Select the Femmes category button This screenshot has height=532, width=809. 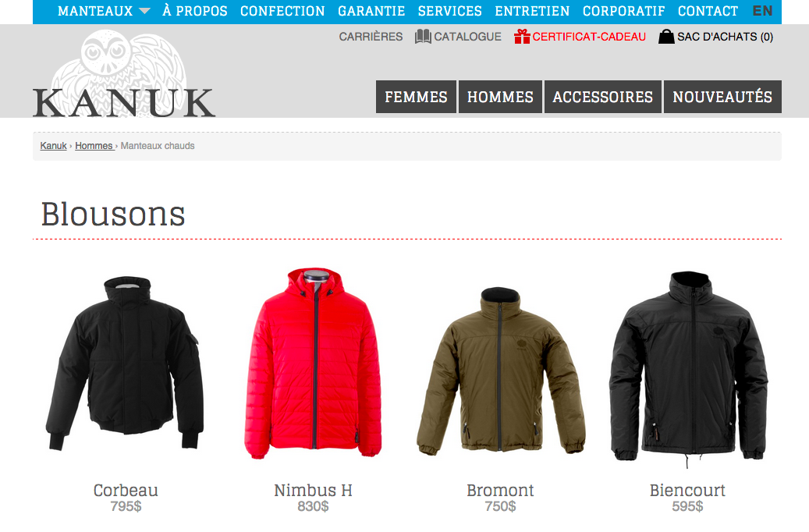[x=416, y=97]
